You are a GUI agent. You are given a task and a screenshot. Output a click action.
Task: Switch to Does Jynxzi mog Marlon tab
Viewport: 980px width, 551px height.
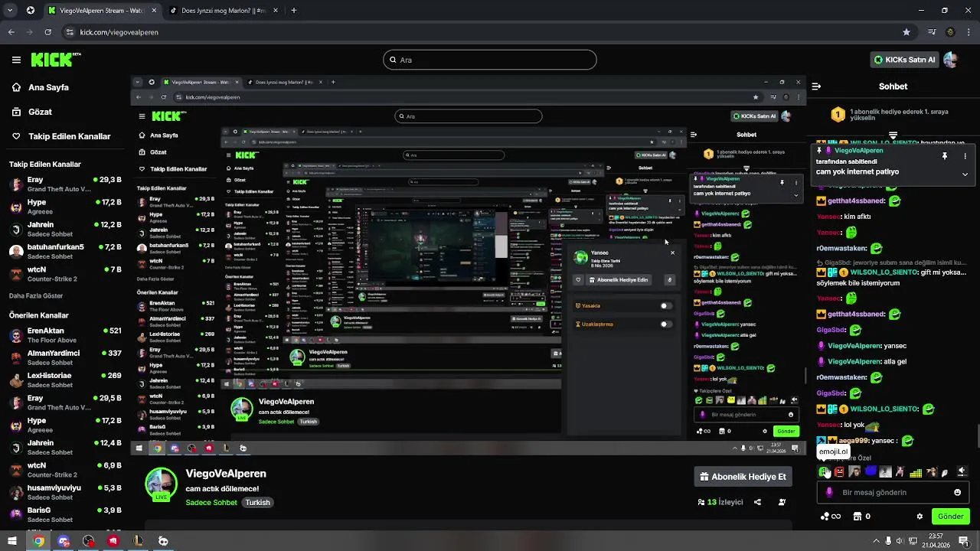pos(222,11)
